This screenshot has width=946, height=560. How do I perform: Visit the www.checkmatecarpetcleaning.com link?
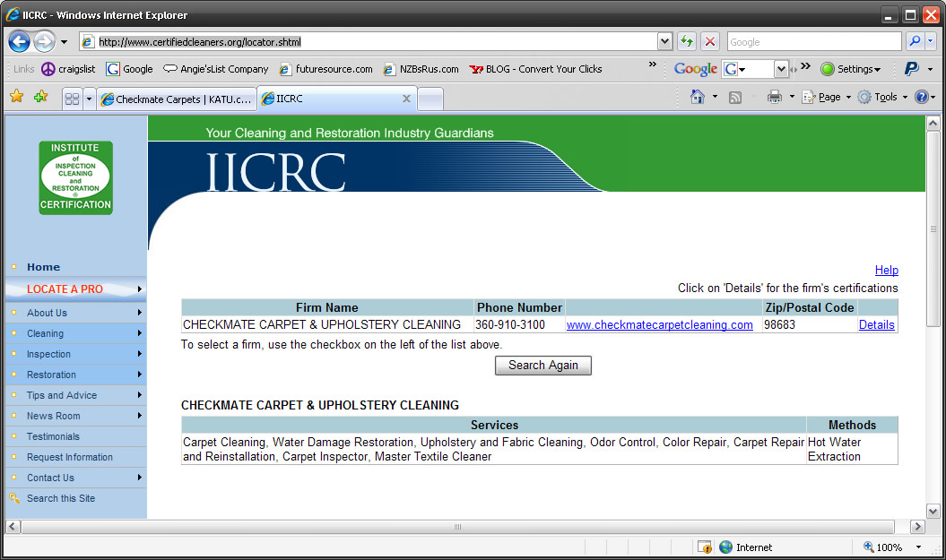pos(659,325)
